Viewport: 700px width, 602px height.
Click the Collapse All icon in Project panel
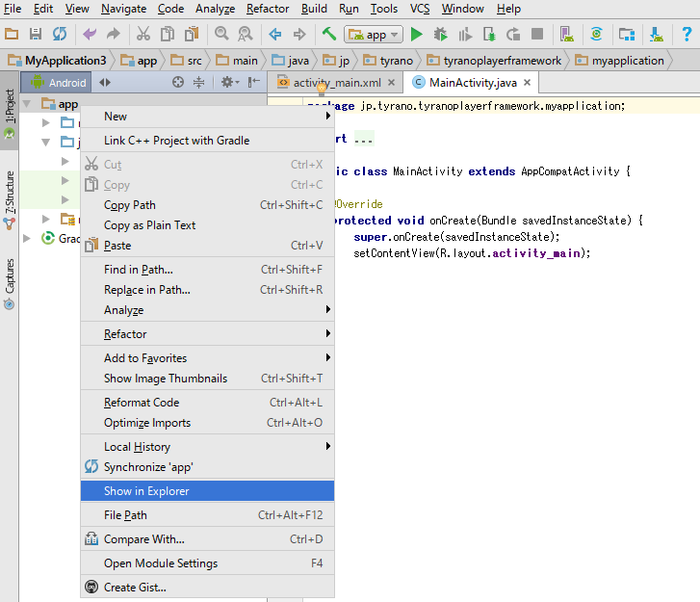pyautogui.click(x=198, y=82)
